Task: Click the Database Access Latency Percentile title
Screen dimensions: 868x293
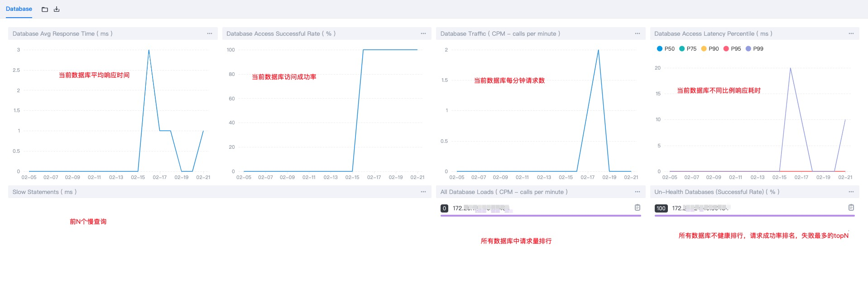Action: click(x=713, y=33)
